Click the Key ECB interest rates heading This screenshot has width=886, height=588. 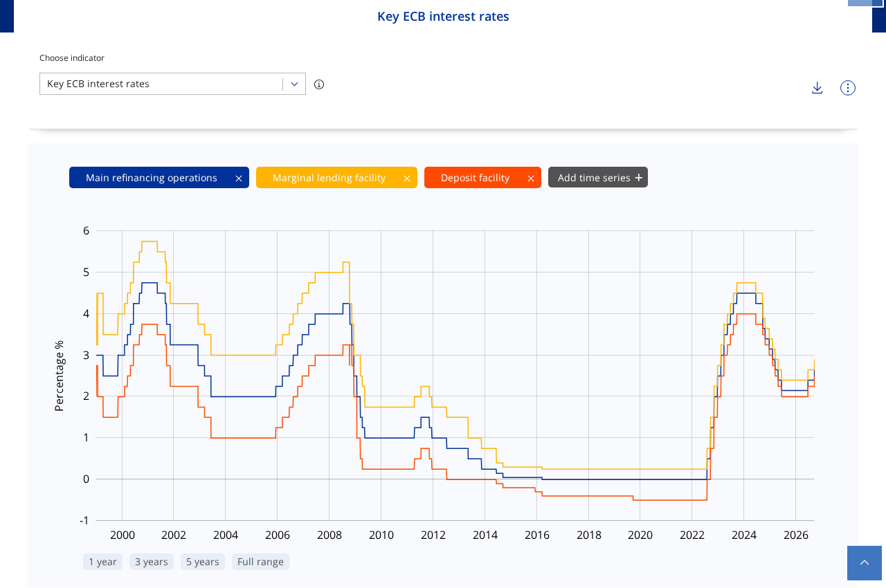click(x=443, y=17)
